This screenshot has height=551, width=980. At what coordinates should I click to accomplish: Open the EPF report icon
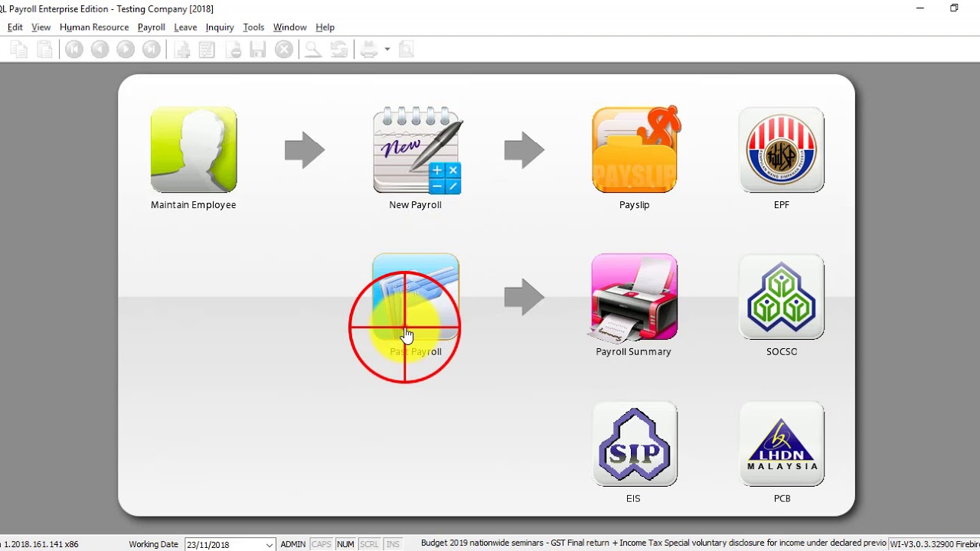tap(782, 149)
